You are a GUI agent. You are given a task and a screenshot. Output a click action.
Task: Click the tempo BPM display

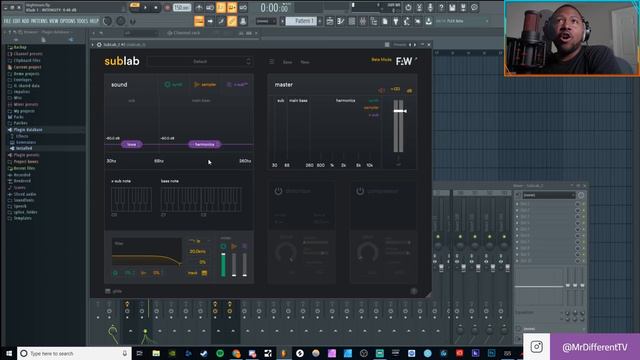point(182,7)
